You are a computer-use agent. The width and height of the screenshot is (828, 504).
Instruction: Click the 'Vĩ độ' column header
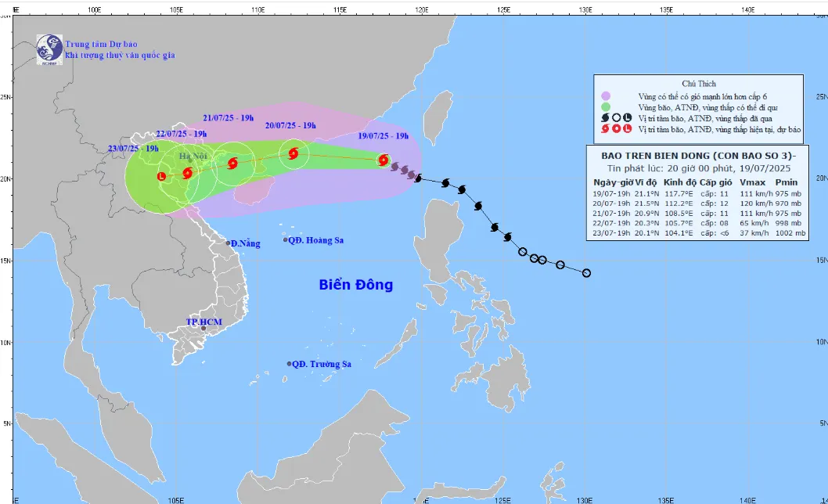(646, 182)
